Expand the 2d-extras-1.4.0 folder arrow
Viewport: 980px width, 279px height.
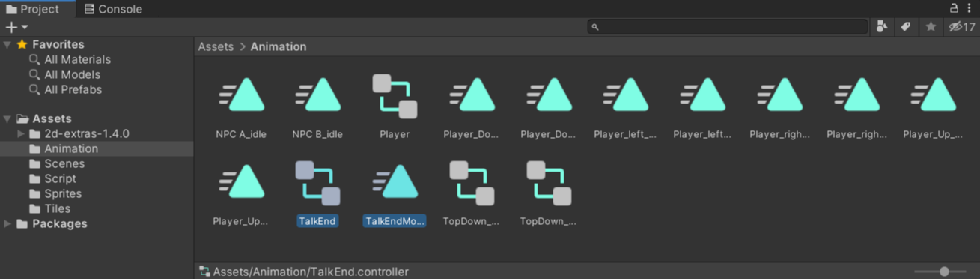coord(21,134)
